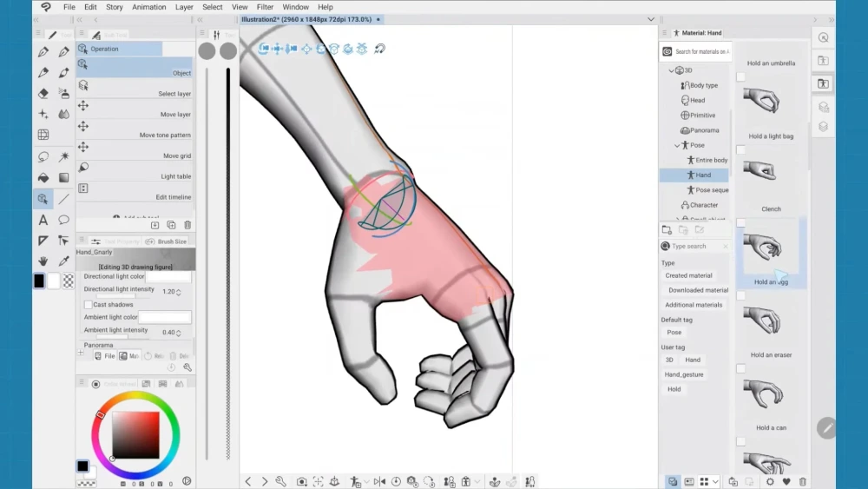Click the Hand_gesture user tag
Viewport: 868px width, 489px height.
point(684,374)
